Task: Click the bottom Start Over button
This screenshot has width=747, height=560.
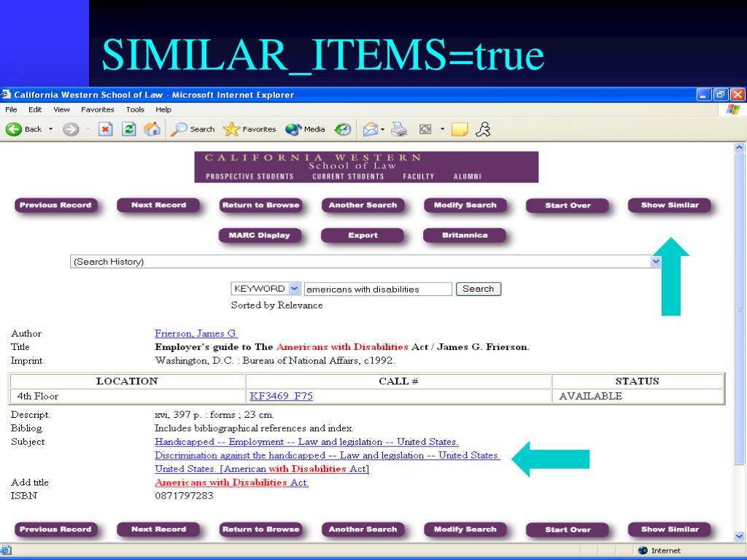Action: (568, 530)
